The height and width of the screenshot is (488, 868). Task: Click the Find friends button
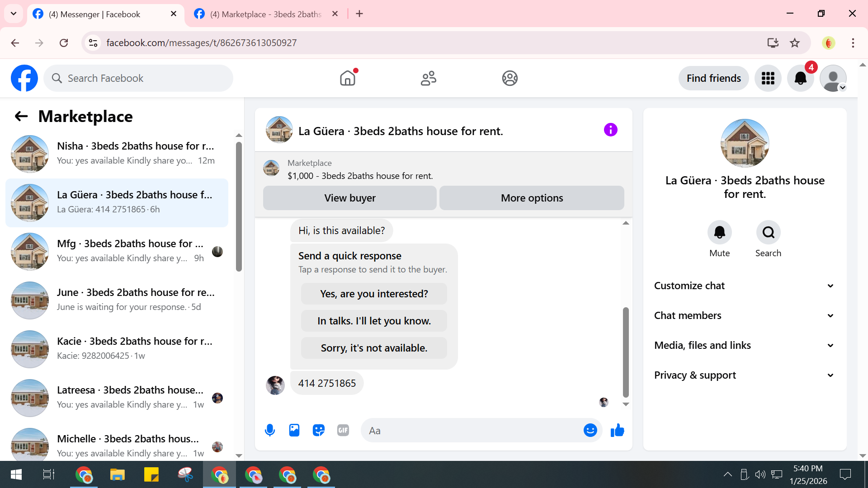tap(713, 78)
